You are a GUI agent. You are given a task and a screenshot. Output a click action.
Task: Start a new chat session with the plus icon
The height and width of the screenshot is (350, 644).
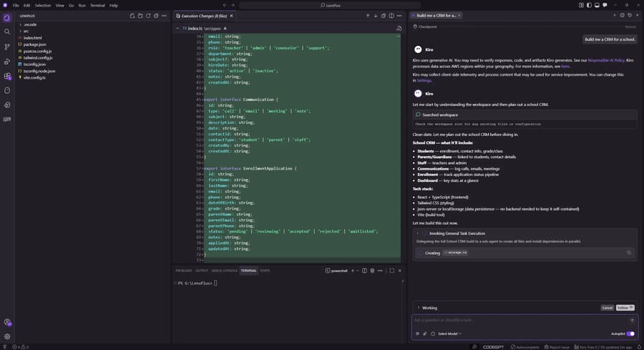pyautogui.click(x=615, y=15)
